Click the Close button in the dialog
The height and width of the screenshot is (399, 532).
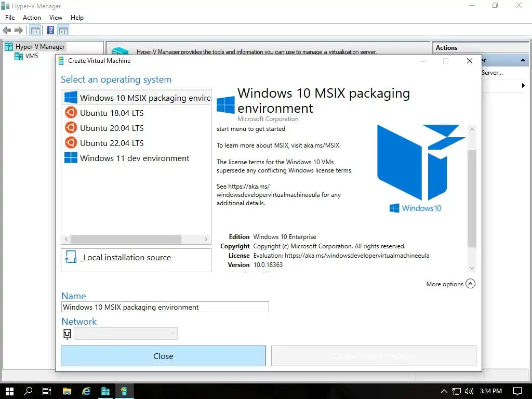pos(163,356)
